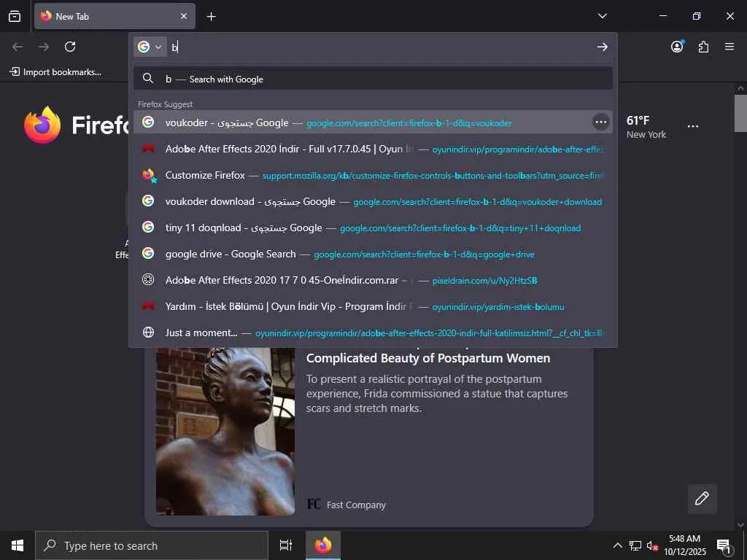This screenshot has height=560, width=747.
Task: Open the list all tabs chevron
Action: click(602, 16)
